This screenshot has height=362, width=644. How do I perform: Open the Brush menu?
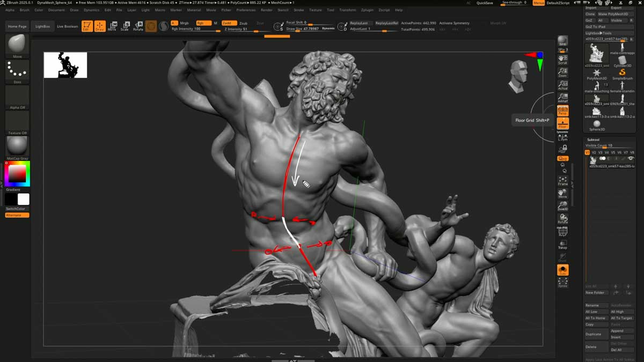click(x=24, y=10)
